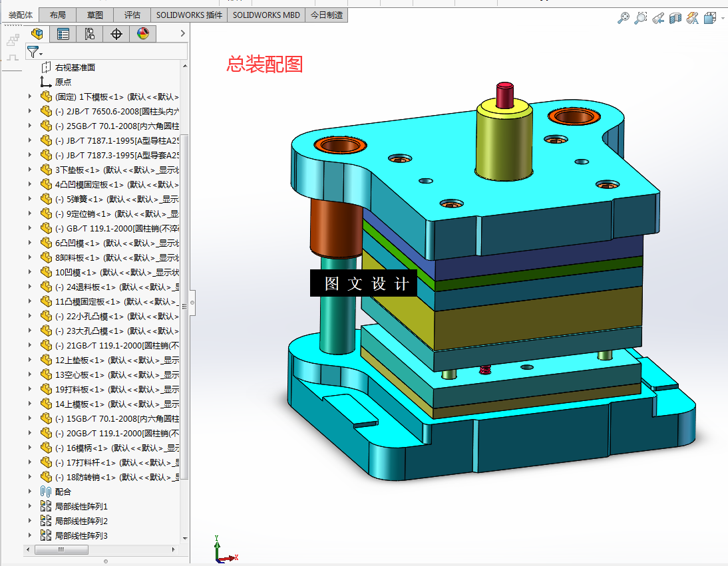Select the 19打料板 component row

pyautogui.click(x=110, y=389)
